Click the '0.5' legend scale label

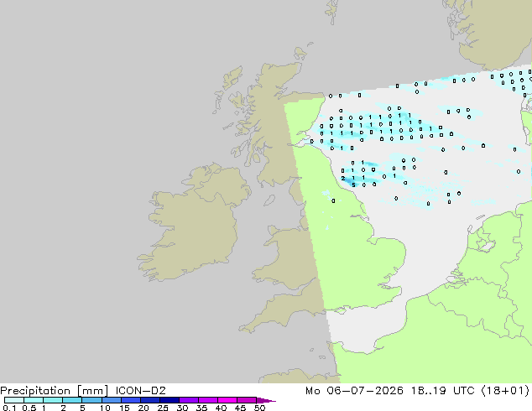point(29,408)
